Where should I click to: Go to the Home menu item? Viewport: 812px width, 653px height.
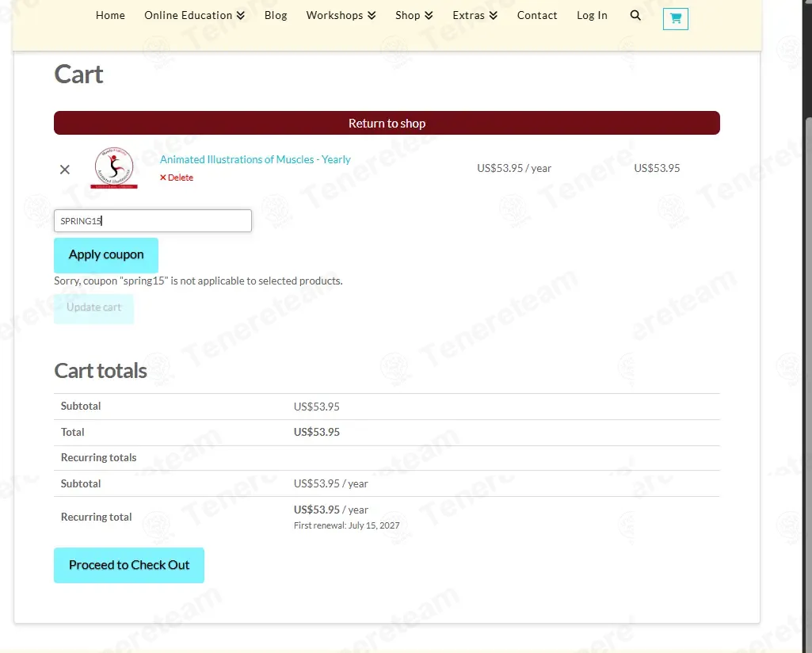[110, 16]
